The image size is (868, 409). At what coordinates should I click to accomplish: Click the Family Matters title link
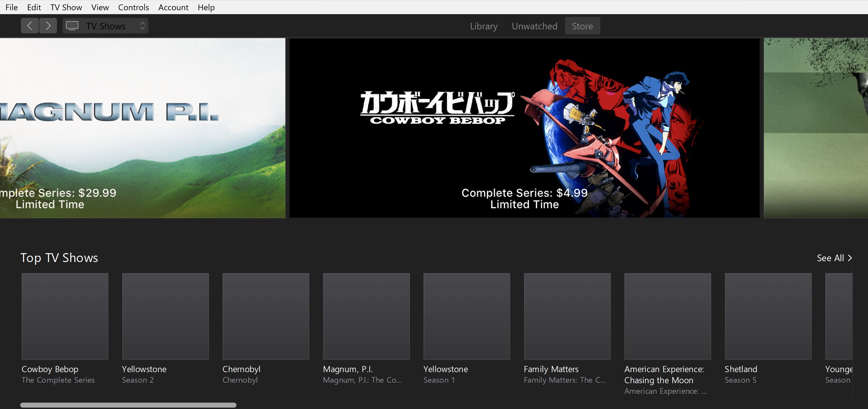coord(551,369)
